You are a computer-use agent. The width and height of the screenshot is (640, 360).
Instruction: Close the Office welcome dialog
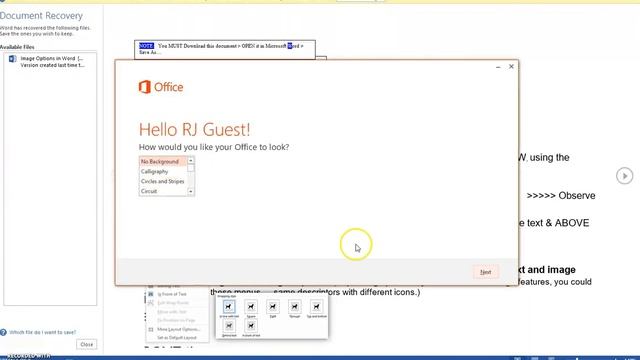(511, 67)
